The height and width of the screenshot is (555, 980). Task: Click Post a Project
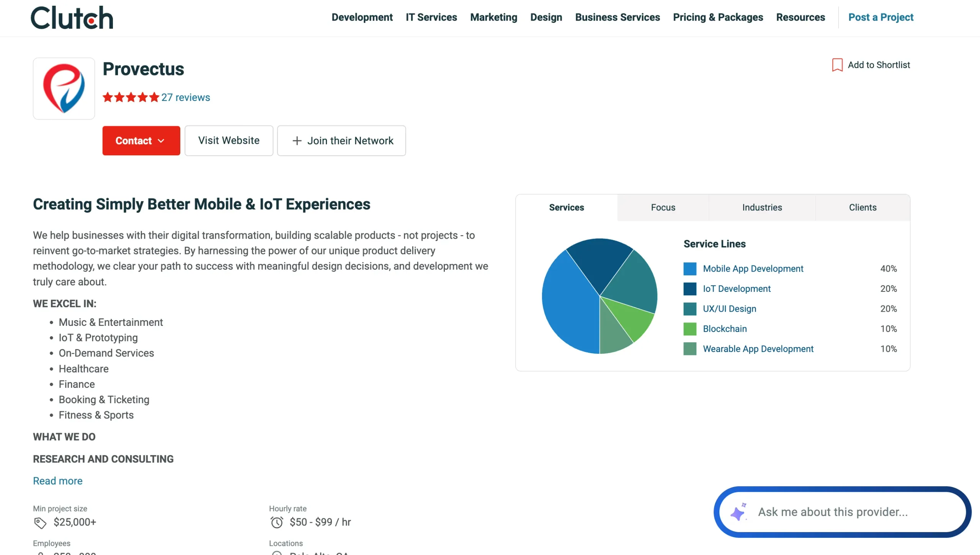pos(881,17)
